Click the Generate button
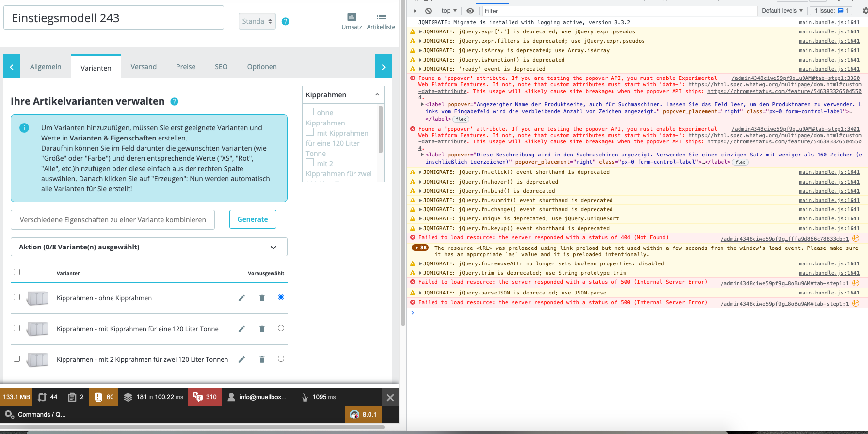Screen dimensions: 868x434 tap(253, 219)
